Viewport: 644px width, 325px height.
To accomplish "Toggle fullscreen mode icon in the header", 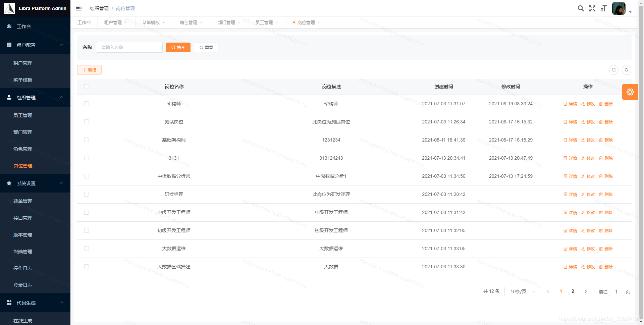I will coord(592,8).
